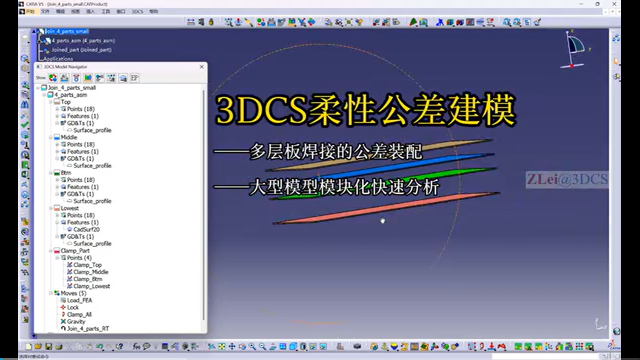Screen dimensions: 640x360
Task: Open the 插入 menu
Action: [90, 11]
